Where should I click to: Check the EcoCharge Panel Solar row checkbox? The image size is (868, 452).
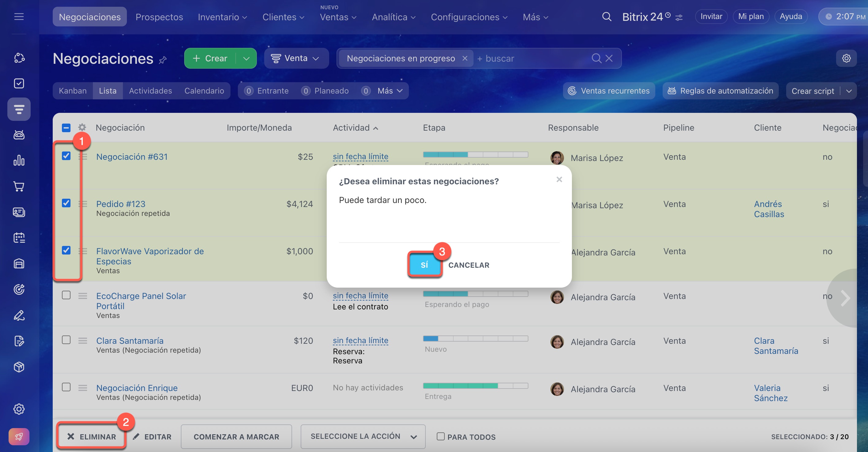tap(66, 295)
